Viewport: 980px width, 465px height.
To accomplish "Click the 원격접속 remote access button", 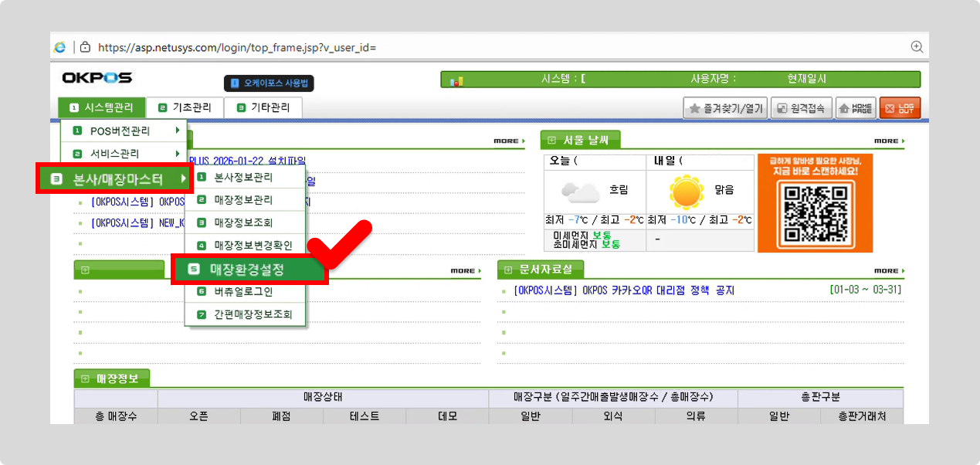I will click(x=801, y=109).
